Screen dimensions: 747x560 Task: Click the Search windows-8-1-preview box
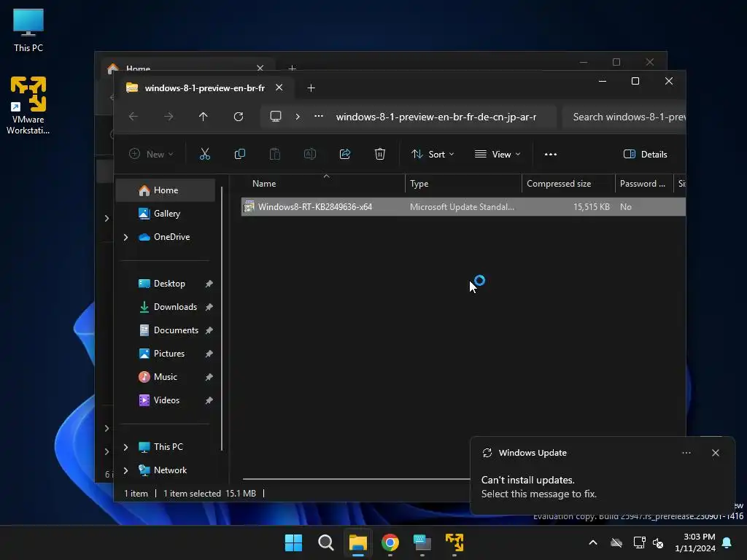coord(624,117)
